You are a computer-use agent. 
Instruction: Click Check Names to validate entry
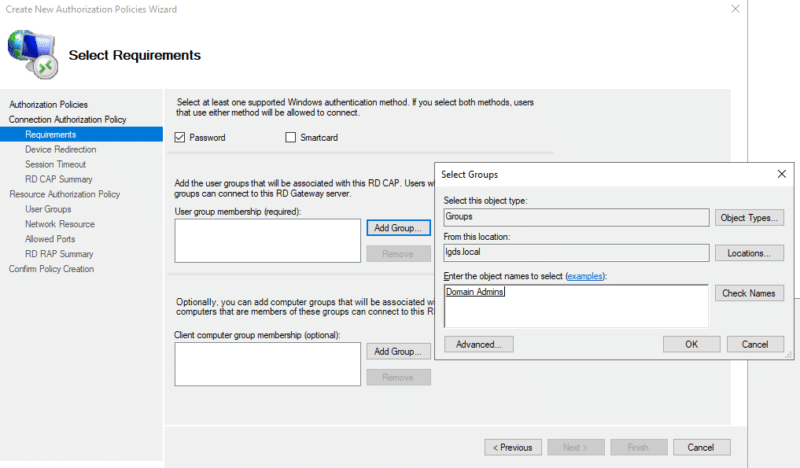tap(749, 293)
